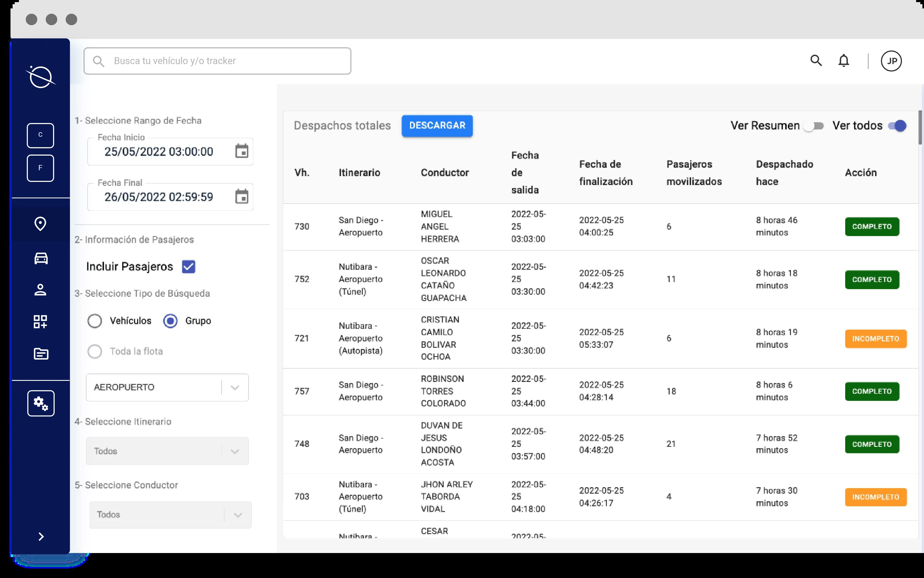
Task: Open calendar picker for Fecha Inicio
Action: tap(241, 151)
